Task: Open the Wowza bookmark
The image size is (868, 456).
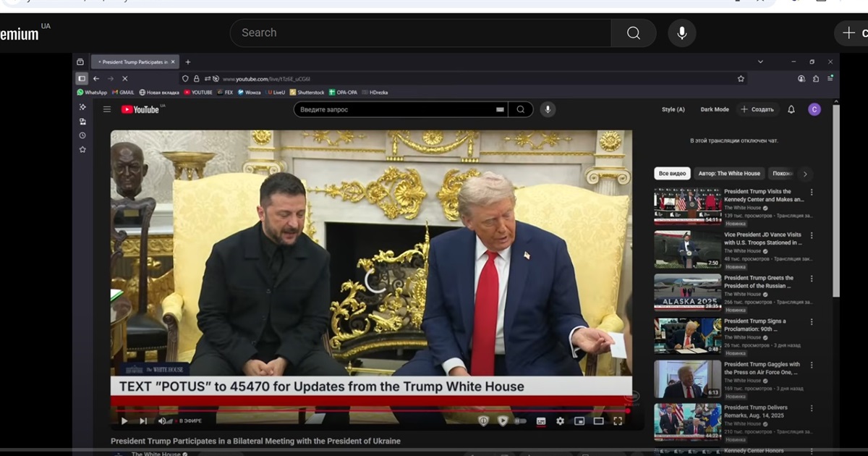Action: coord(249,93)
